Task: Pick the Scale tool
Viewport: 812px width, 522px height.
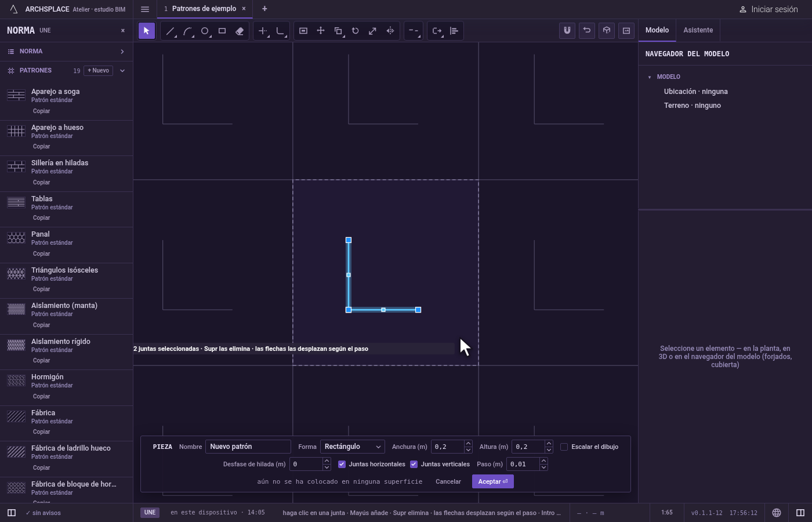Action: click(x=373, y=31)
